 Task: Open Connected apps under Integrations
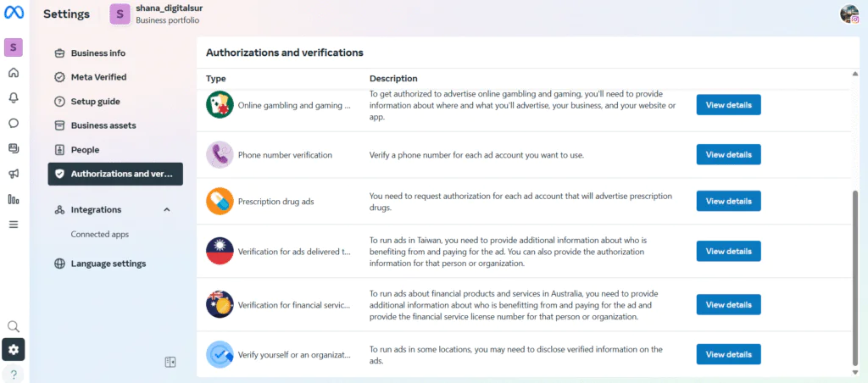pos(100,234)
